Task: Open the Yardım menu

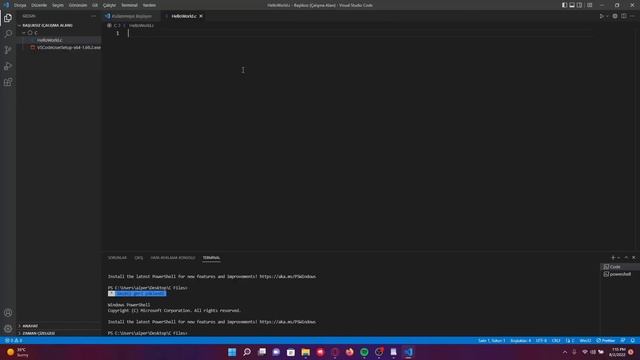Action: click(x=149, y=5)
